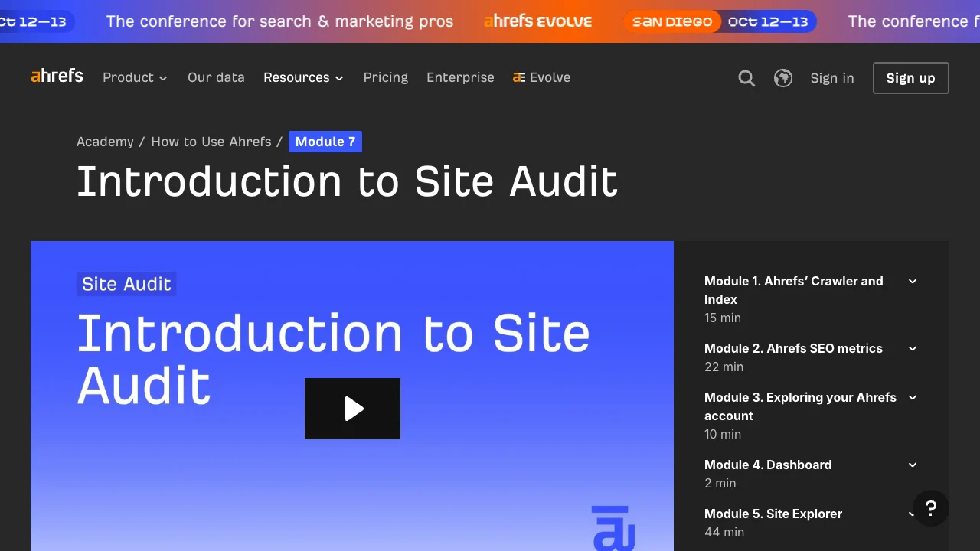Click the Oct 12–13 date pill after San Diego
The width and height of the screenshot is (980, 551).
coord(768,21)
